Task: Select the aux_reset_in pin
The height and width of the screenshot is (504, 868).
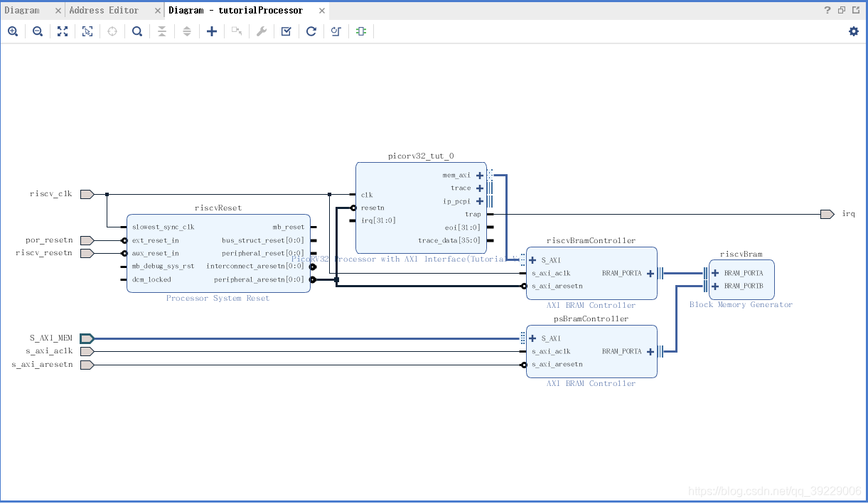Action: 155,253
